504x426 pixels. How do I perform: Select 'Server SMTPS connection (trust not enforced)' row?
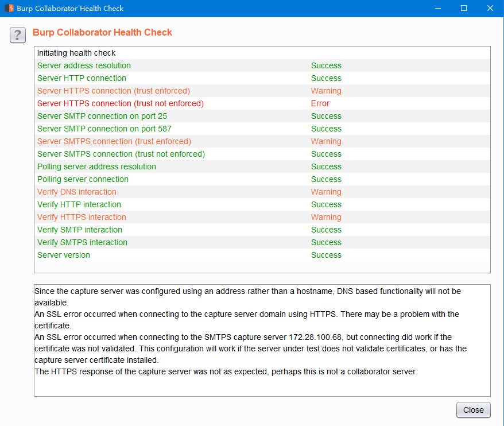[x=121, y=154]
